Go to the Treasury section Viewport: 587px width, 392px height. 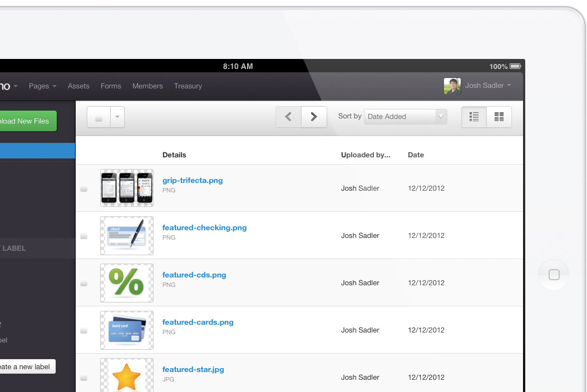[x=188, y=86]
